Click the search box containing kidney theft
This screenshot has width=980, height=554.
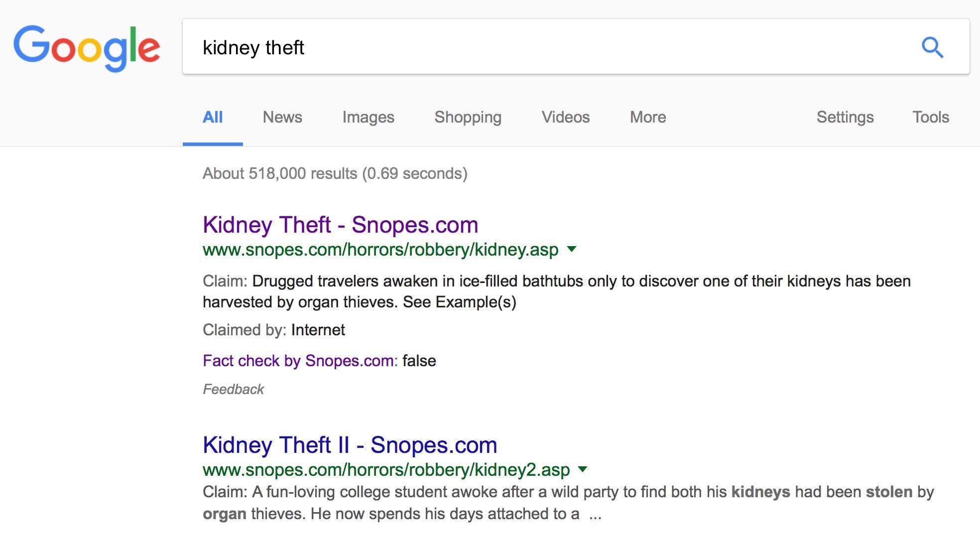pos(548,47)
